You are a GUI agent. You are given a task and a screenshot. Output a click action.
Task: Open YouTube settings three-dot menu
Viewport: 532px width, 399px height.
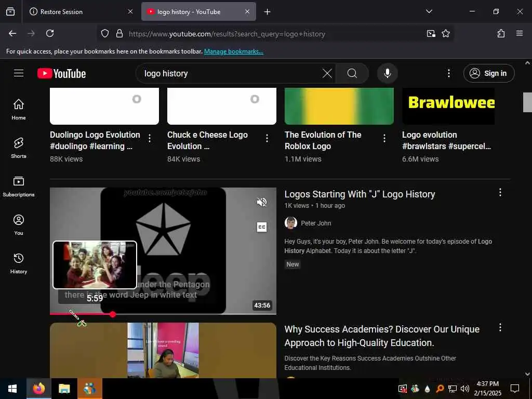click(x=448, y=73)
